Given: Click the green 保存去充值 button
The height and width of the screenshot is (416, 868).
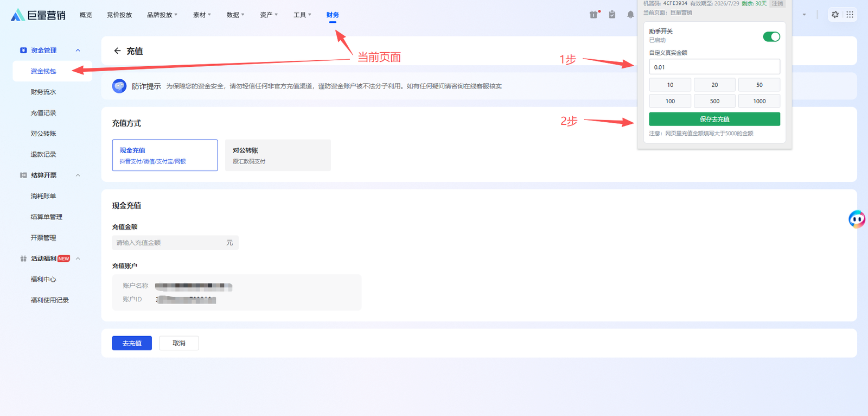Looking at the screenshot, I should [x=714, y=119].
